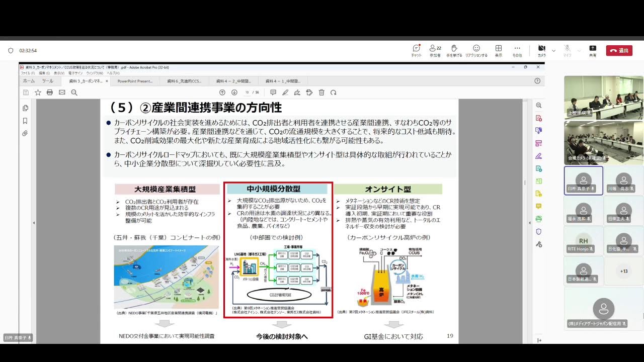Image resolution: width=644 pixels, height=362 pixels.
Task: Expand the left navigation pane arrow
Action: pos(34,222)
